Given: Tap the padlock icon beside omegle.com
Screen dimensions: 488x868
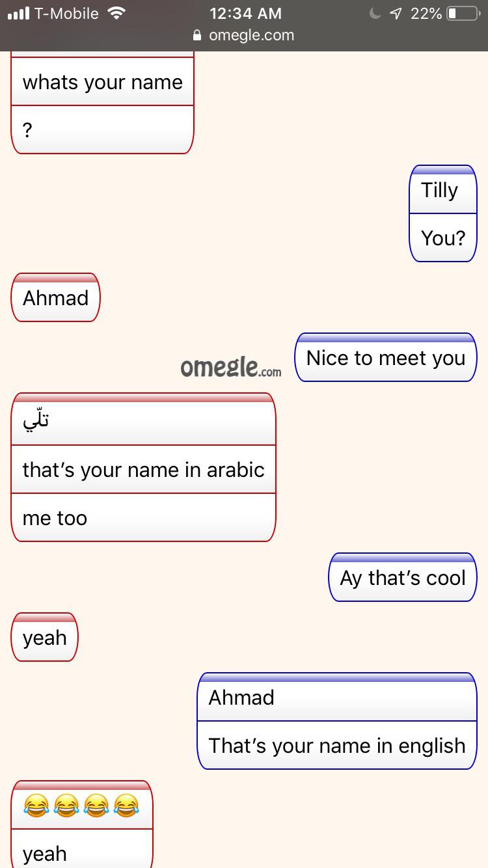Looking at the screenshot, I should 198,35.
